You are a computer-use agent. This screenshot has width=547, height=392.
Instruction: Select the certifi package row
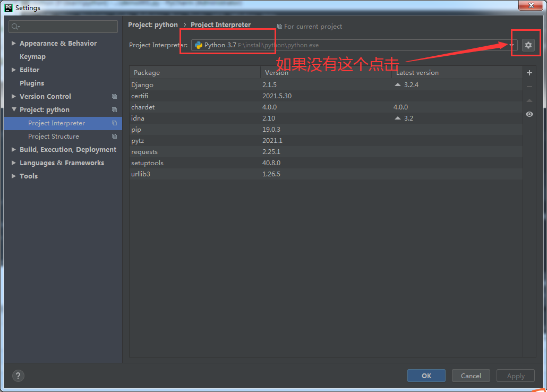[x=326, y=96]
